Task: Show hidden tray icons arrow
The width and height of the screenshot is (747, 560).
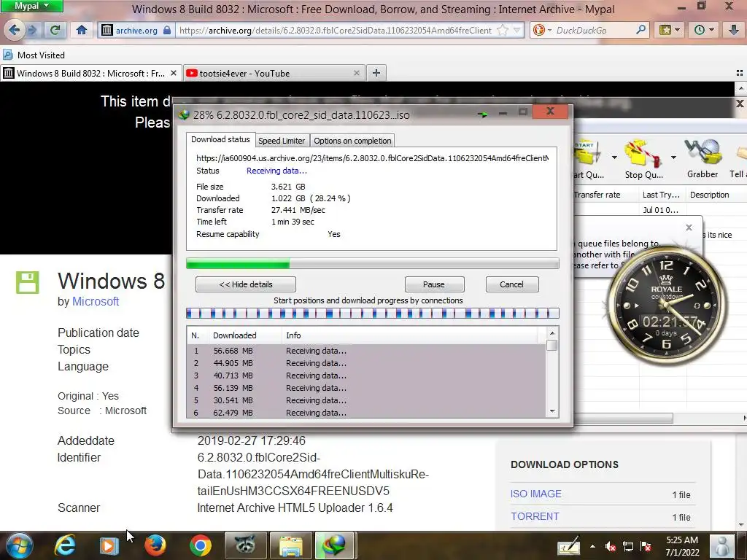Action: 592,546
